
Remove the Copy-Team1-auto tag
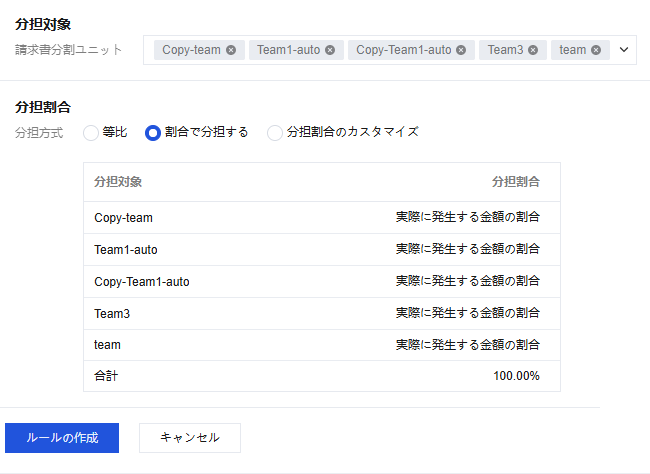(x=461, y=50)
